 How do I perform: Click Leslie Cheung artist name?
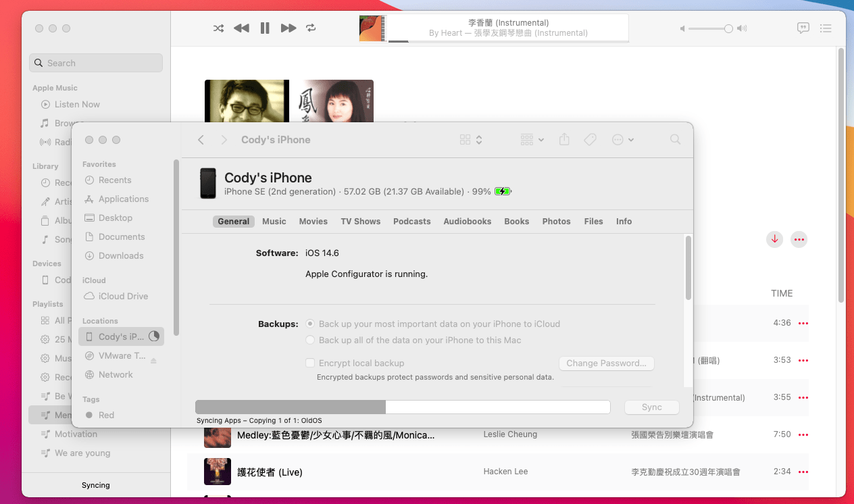[x=510, y=434]
